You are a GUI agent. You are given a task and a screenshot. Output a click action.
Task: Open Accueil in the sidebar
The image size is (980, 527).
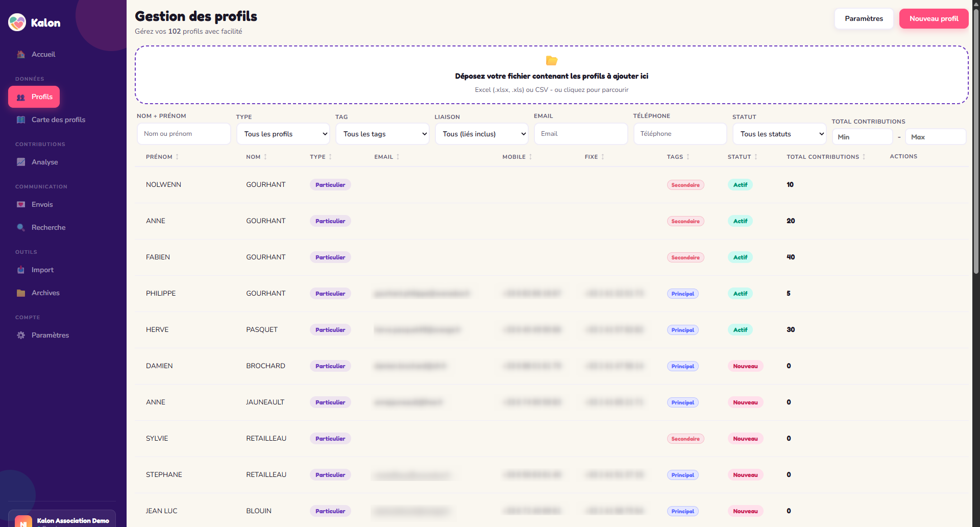click(x=43, y=54)
